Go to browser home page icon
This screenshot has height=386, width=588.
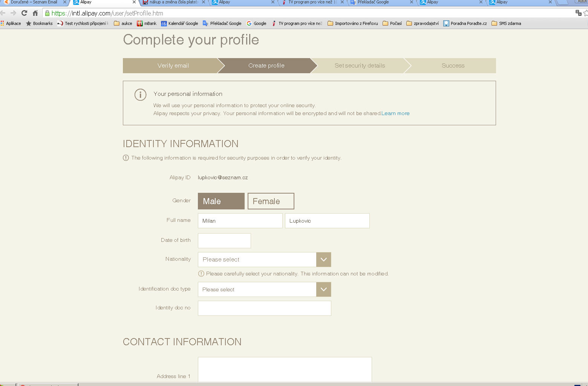coord(35,13)
